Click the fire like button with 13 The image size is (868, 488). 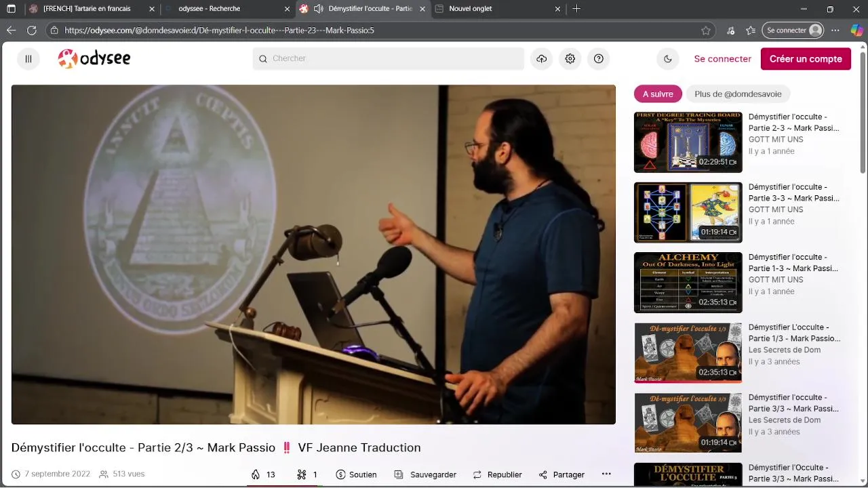click(263, 474)
